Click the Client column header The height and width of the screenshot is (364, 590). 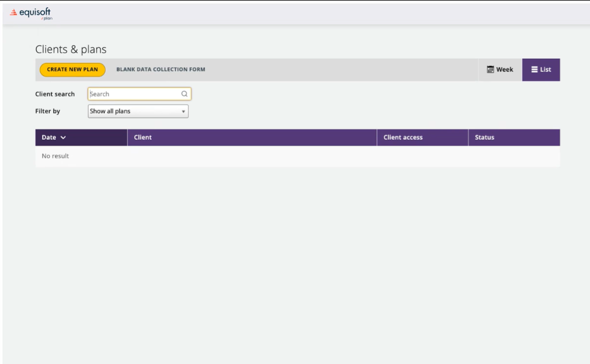click(x=144, y=138)
